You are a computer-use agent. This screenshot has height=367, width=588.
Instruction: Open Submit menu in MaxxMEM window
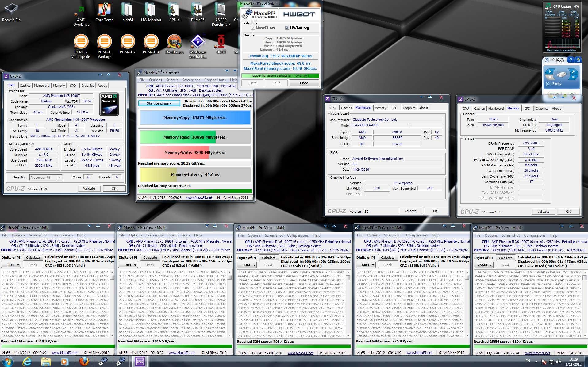(172, 80)
